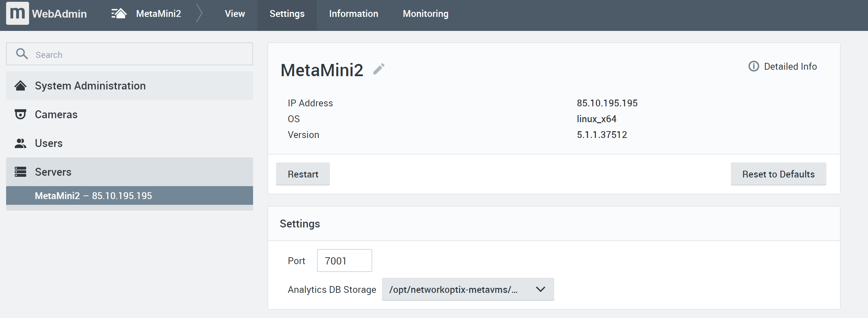Screen dimensions: 868x318
Task: Open the Detailed Info link
Action: click(x=790, y=66)
